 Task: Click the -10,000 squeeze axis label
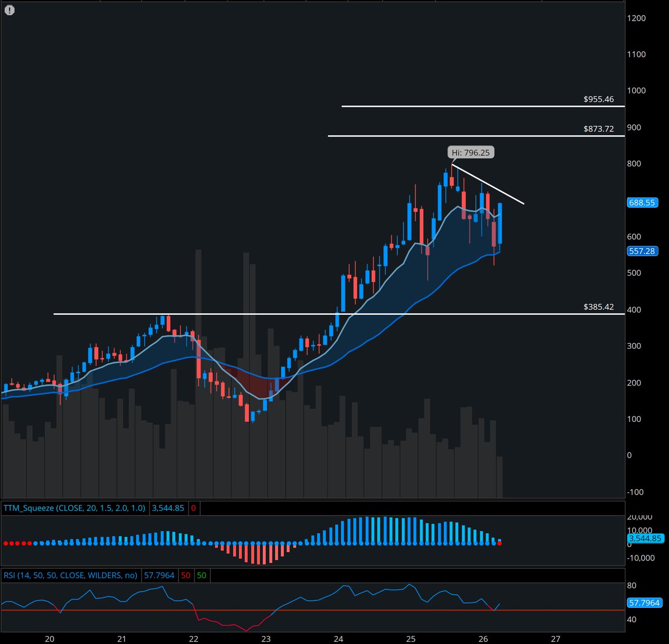click(641, 558)
